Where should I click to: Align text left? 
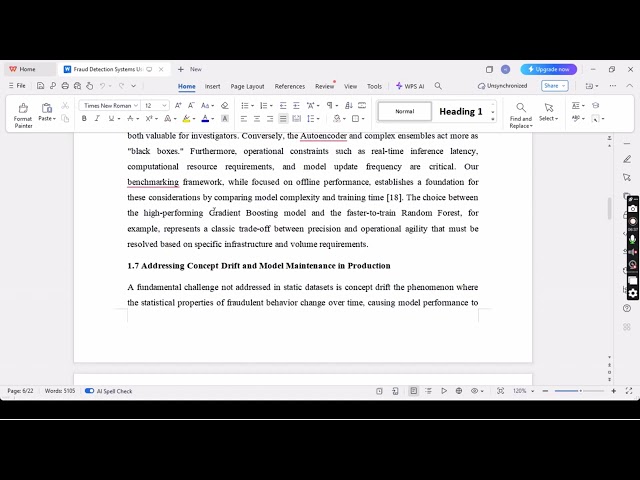pos(244,119)
